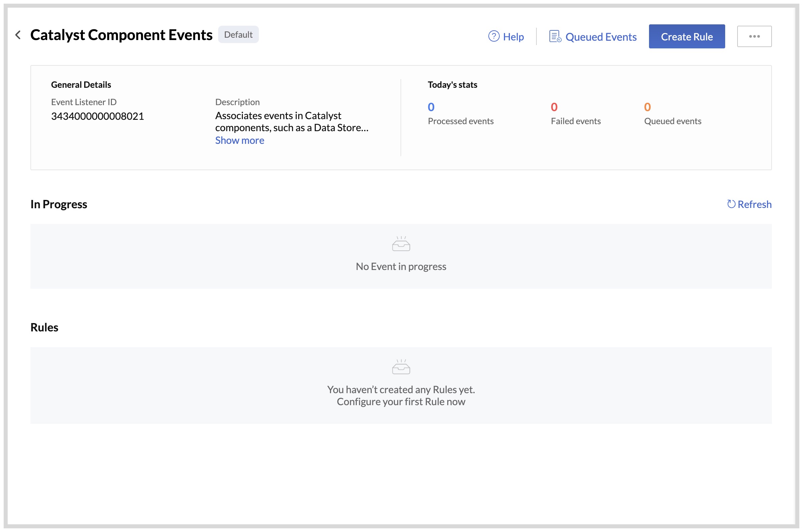Click the circular Refresh arrow icon
The height and width of the screenshot is (532, 803).
(x=731, y=204)
